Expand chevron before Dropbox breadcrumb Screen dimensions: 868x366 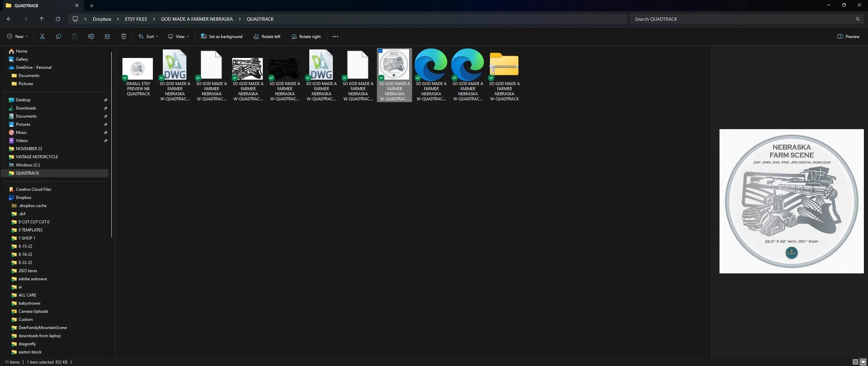click(85, 19)
